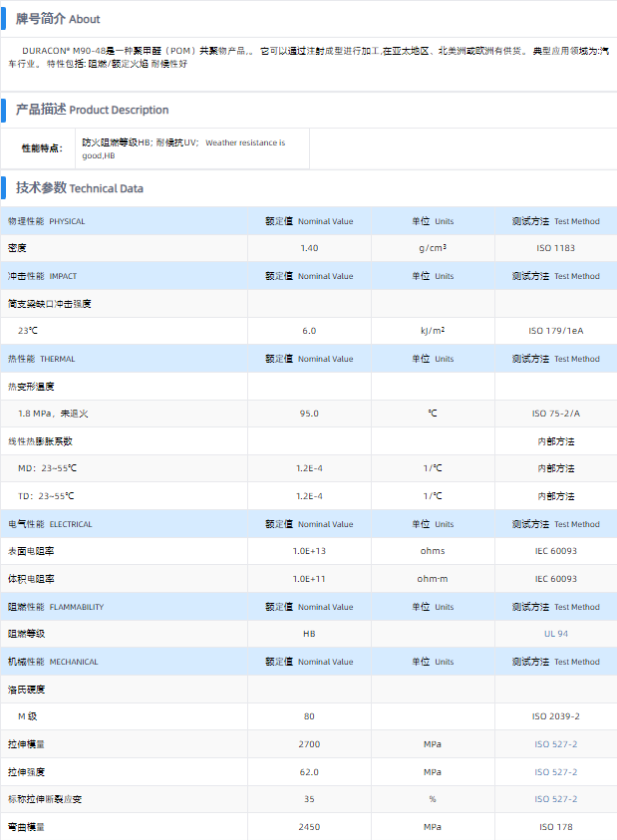The width and height of the screenshot is (617, 840).
Task: Click the MD: 23~55℃ row label
Action: click(x=47, y=468)
